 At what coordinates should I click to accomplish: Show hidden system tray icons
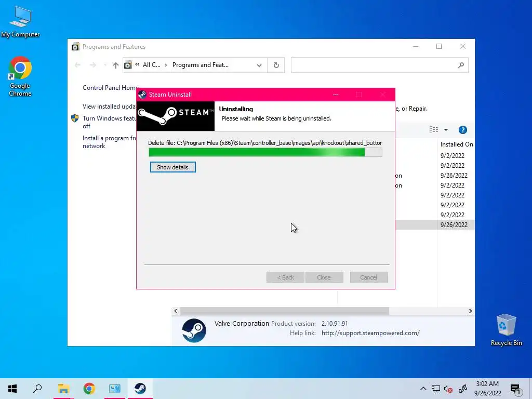[423, 389]
